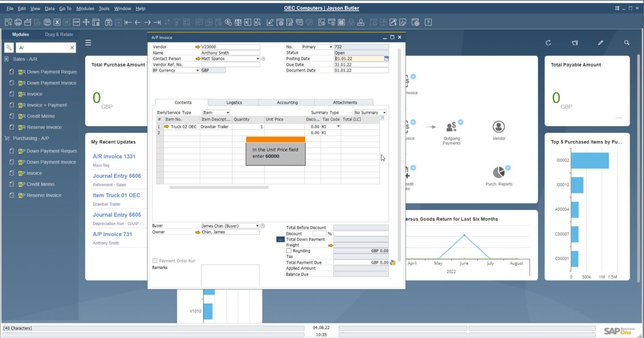
Task: Open the Print Preview icon
Action: pos(8,22)
